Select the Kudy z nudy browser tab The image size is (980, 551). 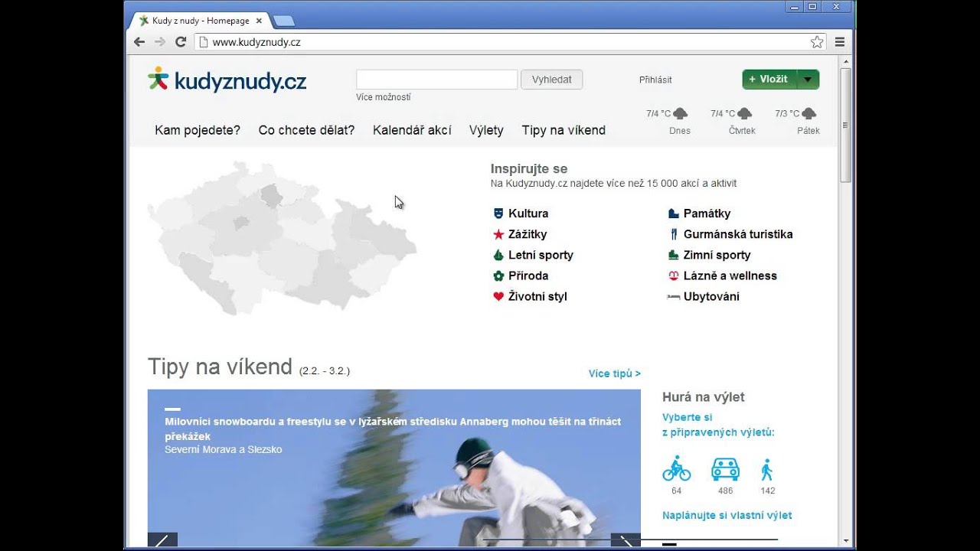pyautogui.click(x=199, y=21)
